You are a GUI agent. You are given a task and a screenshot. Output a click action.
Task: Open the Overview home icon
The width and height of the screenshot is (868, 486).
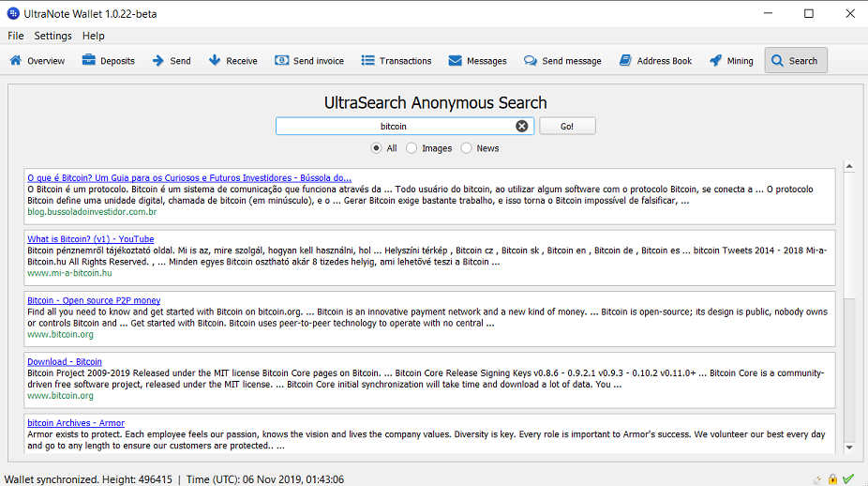[x=16, y=60]
